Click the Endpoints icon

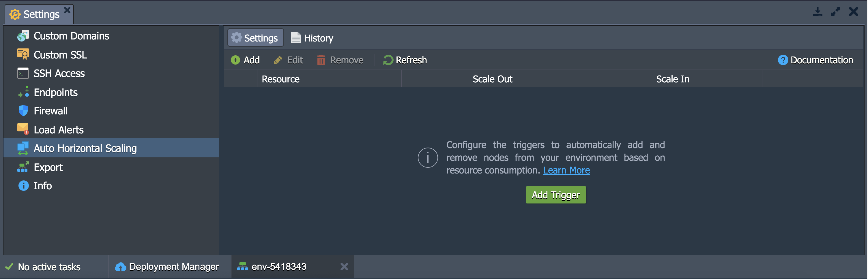click(23, 92)
